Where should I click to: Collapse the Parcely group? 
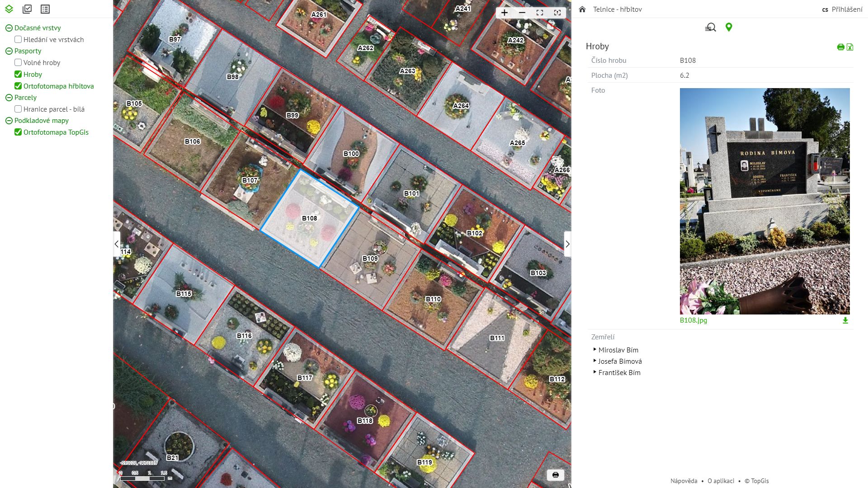click(x=9, y=98)
